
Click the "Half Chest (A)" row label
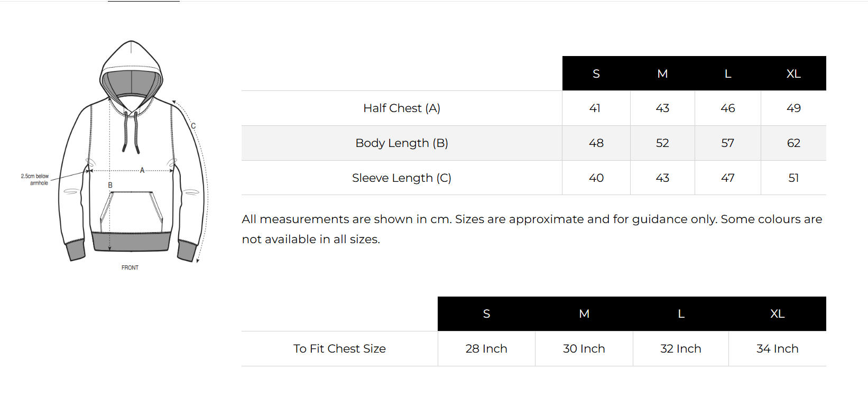coord(402,108)
